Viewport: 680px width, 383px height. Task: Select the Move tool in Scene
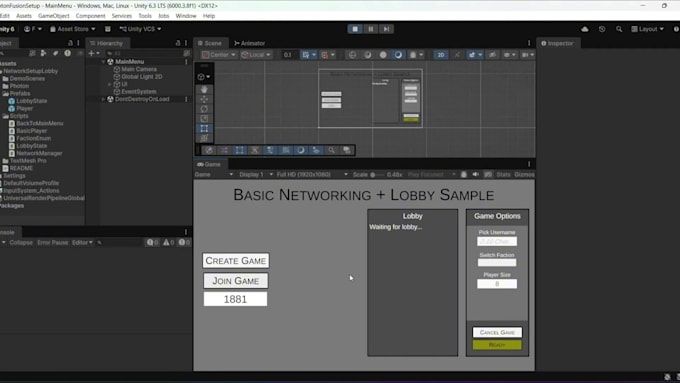204,99
